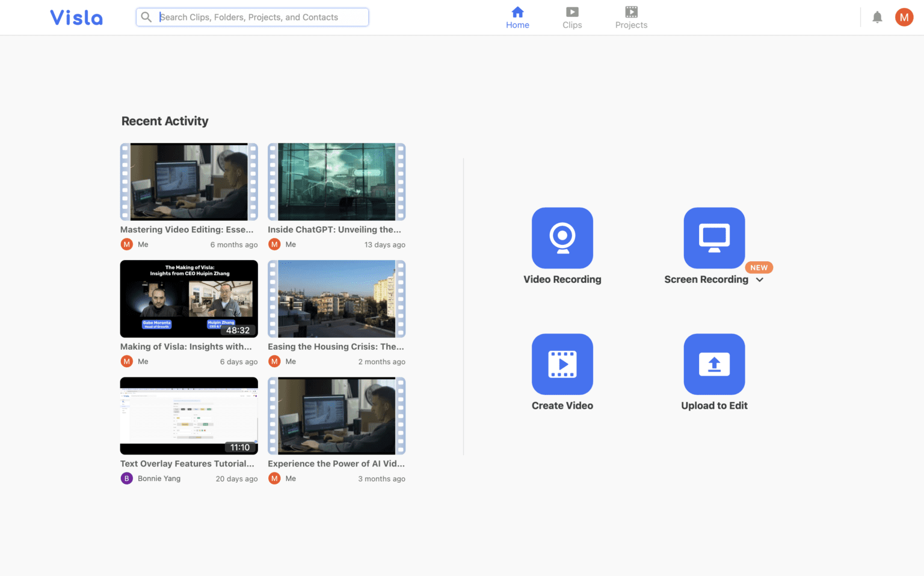Screen dimensions: 924x576
Task: Click the Clips camera icon
Action: pos(572,12)
